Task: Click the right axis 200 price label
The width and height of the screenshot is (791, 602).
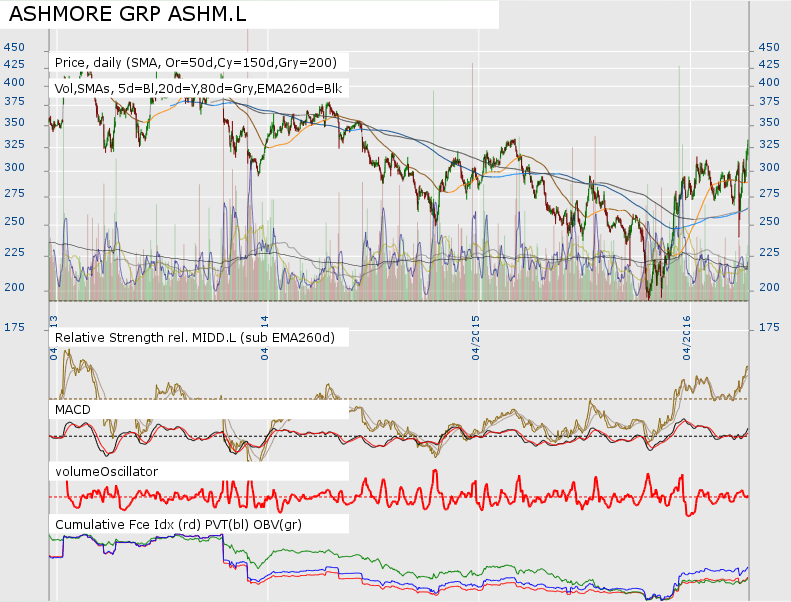Action: tap(769, 287)
